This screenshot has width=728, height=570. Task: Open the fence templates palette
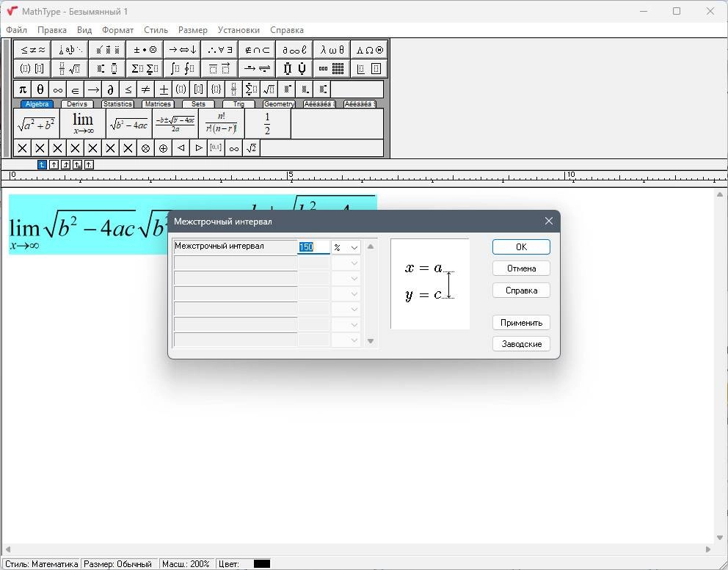[32, 69]
